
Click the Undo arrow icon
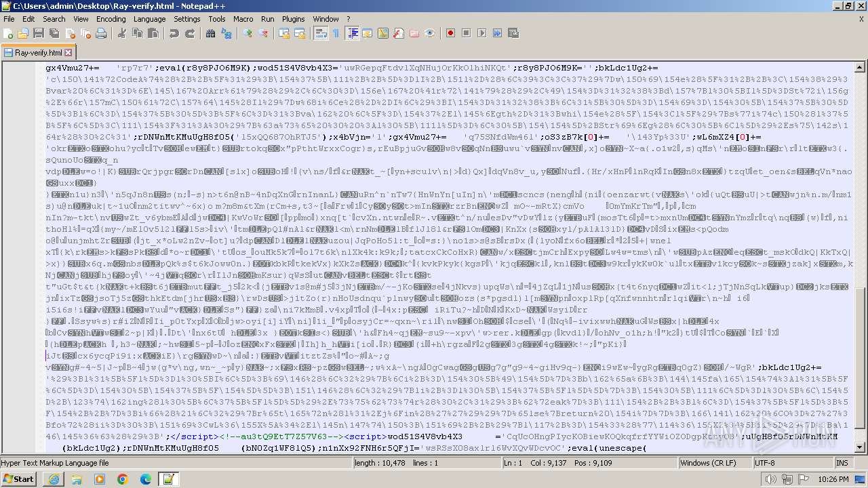pyautogui.click(x=174, y=33)
